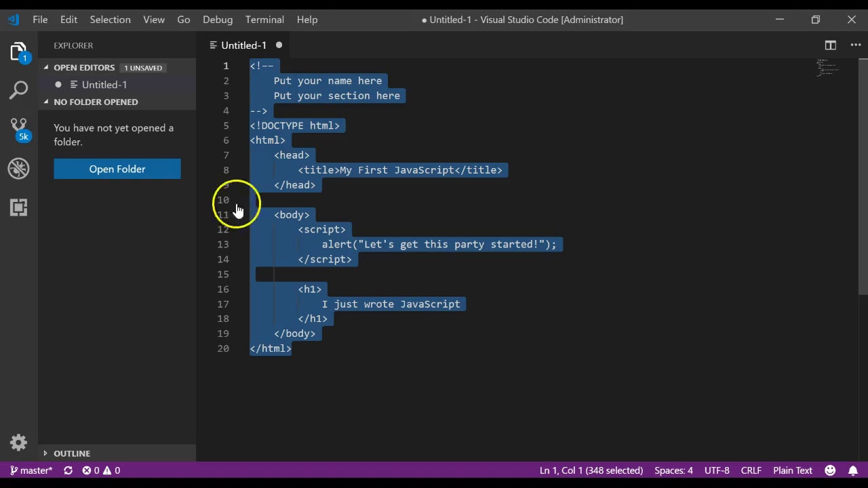Open the Search view icon
868x488 pixels.
[18, 89]
